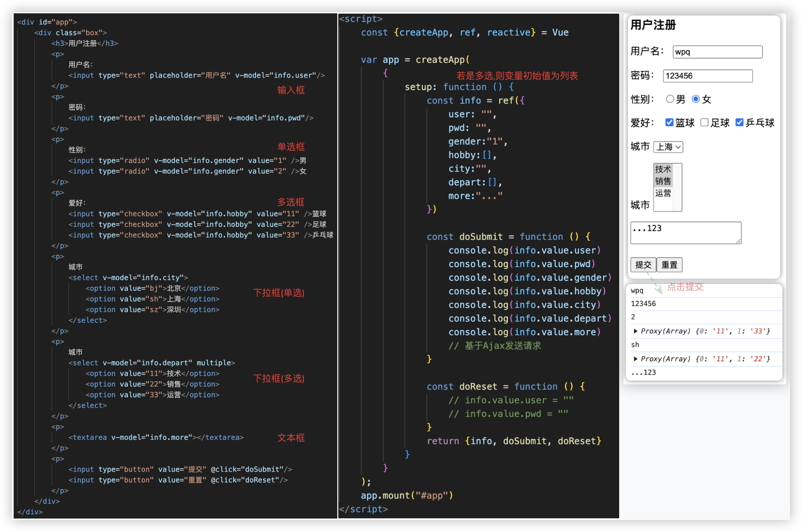
Task: Check the 足球 hobby checkbox
Action: coord(704,122)
